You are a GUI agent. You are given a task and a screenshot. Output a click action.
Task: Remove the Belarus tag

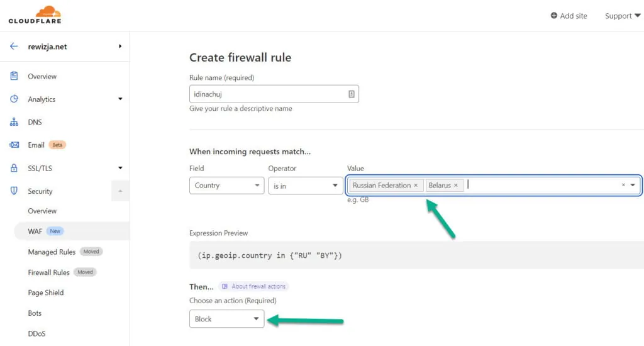[x=455, y=186]
